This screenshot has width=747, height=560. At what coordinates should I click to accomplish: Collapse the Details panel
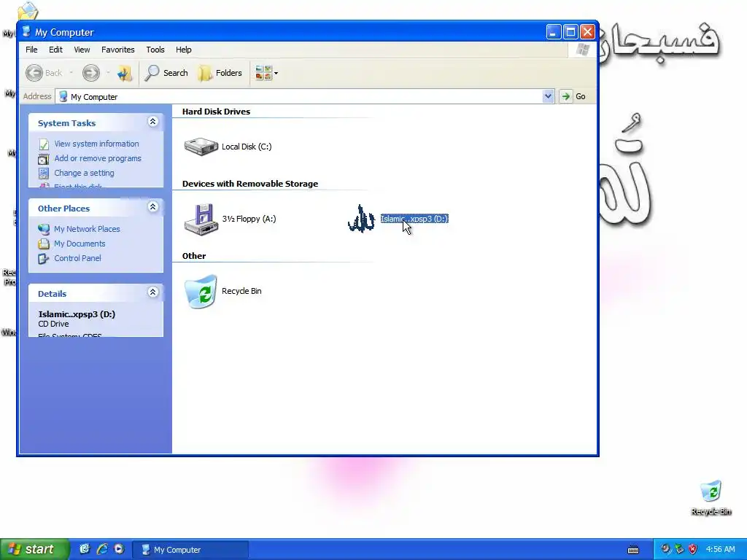[x=153, y=292]
